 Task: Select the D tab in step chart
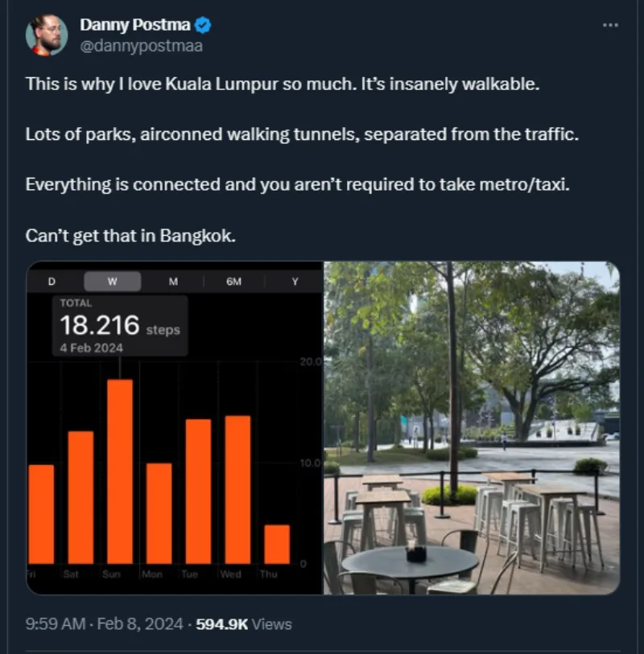point(52,282)
